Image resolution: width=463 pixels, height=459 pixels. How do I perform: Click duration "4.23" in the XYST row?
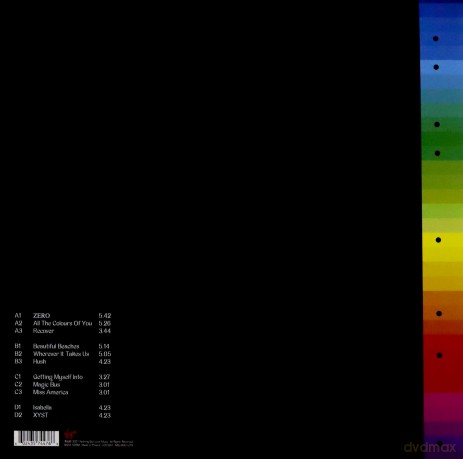[105, 415]
